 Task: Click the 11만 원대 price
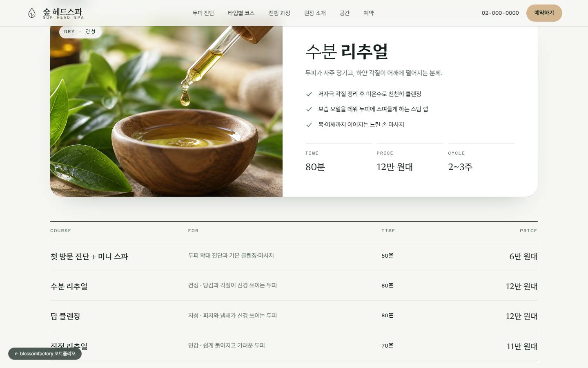pos(522,346)
